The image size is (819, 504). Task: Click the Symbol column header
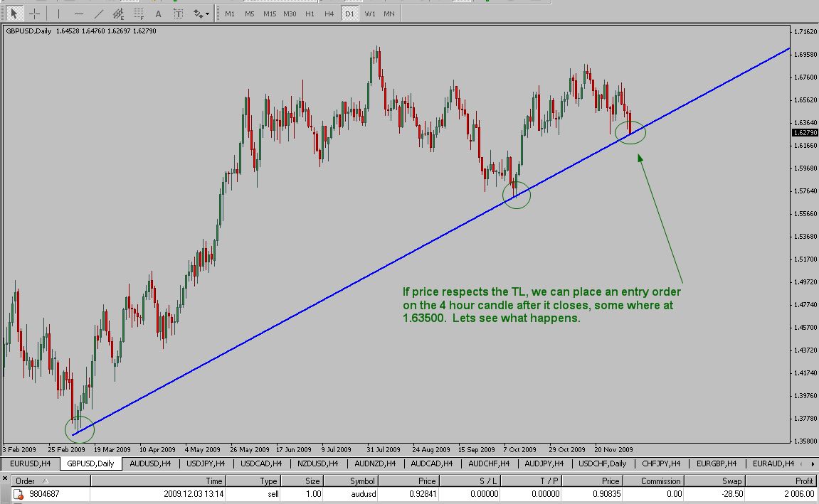[x=360, y=481]
